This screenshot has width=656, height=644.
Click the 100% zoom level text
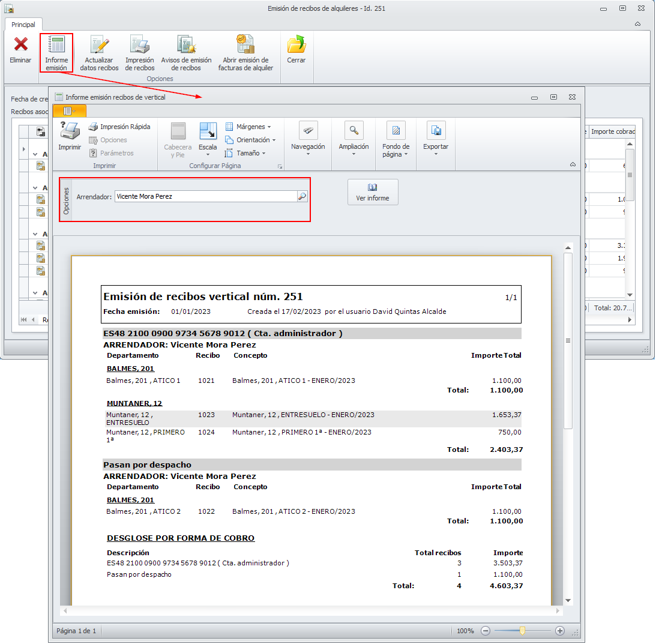click(x=465, y=631)
